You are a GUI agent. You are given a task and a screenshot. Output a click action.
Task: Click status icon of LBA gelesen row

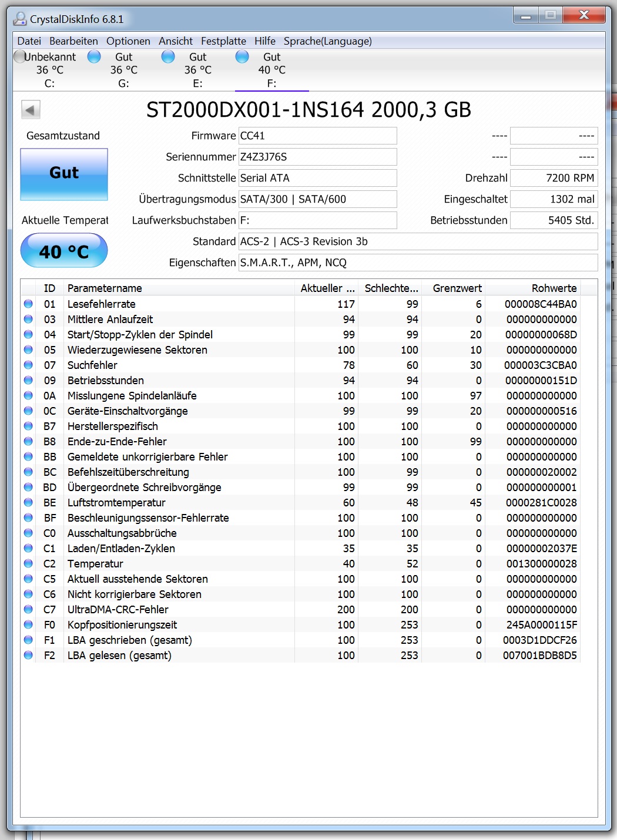point(28,655)
